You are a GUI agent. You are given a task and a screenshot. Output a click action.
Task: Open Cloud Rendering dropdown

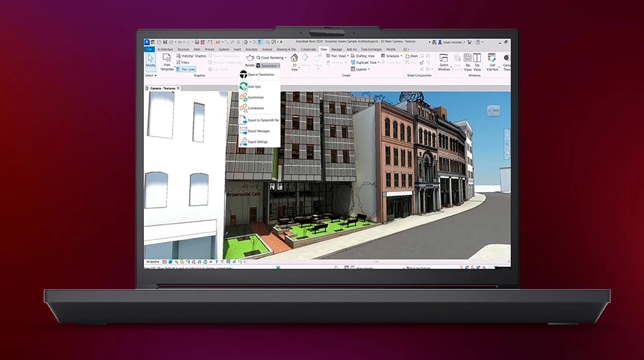pos(271,58)
